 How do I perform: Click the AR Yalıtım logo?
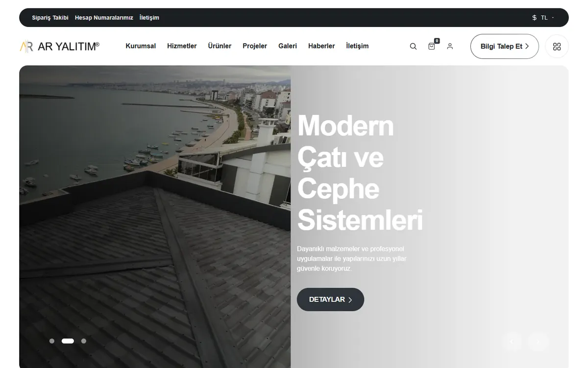point(59,46)
